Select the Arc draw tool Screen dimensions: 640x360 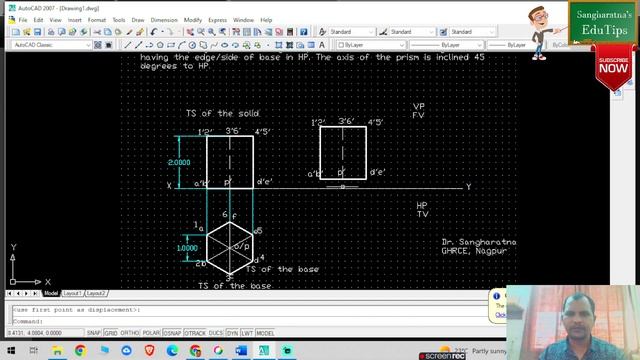click(x=182, y=45)
